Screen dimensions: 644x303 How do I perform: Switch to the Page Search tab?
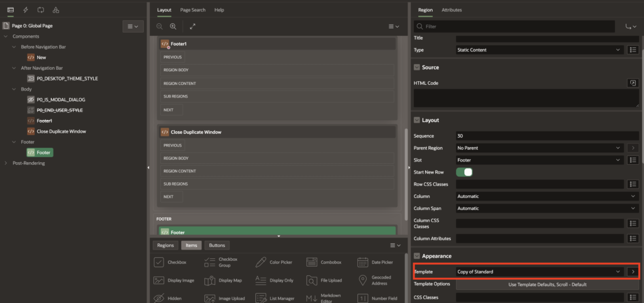pyautogui.click(x=192, y=10)
